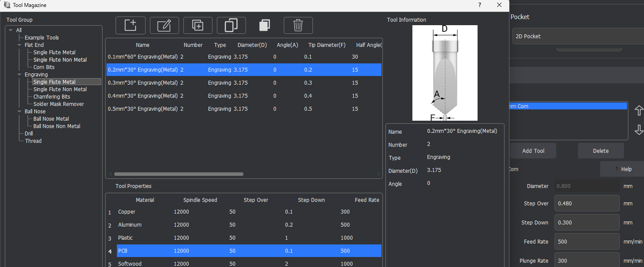Click the disabled Diameter field showing 0.800
The image size is (644, 267).
(587, 186)
